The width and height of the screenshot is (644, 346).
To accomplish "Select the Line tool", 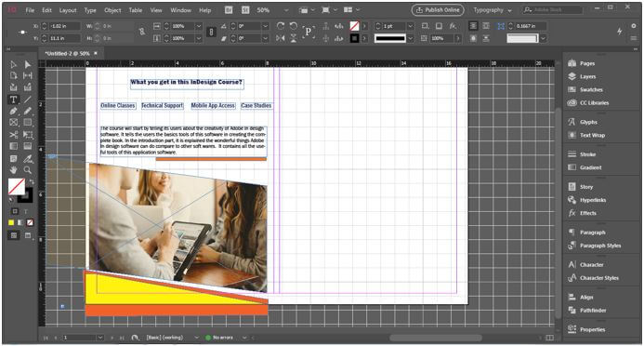I will pos(28,100).
